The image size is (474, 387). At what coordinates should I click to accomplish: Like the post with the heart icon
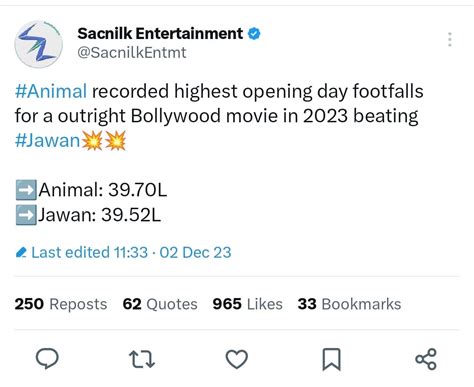click(x=237, y=359)
